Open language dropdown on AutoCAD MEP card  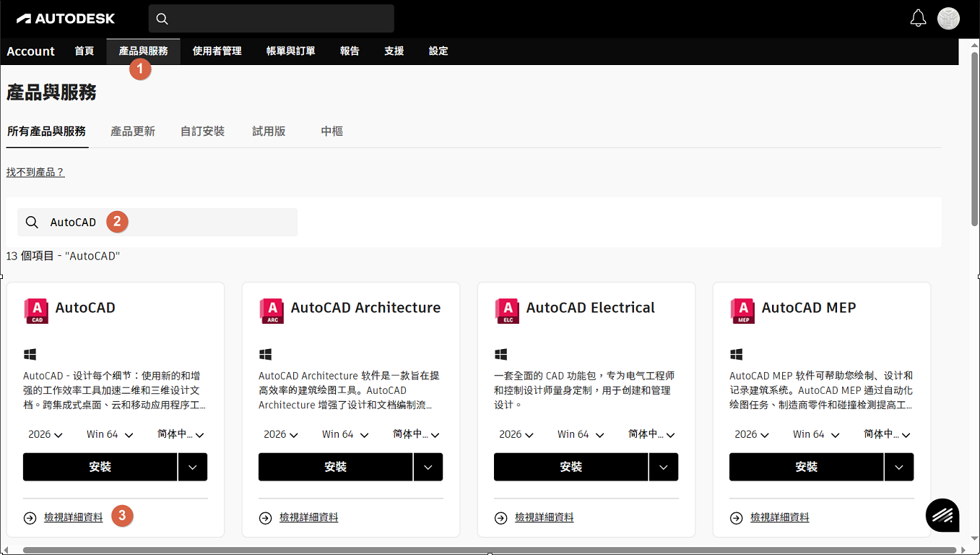click(x=888, y=434)
